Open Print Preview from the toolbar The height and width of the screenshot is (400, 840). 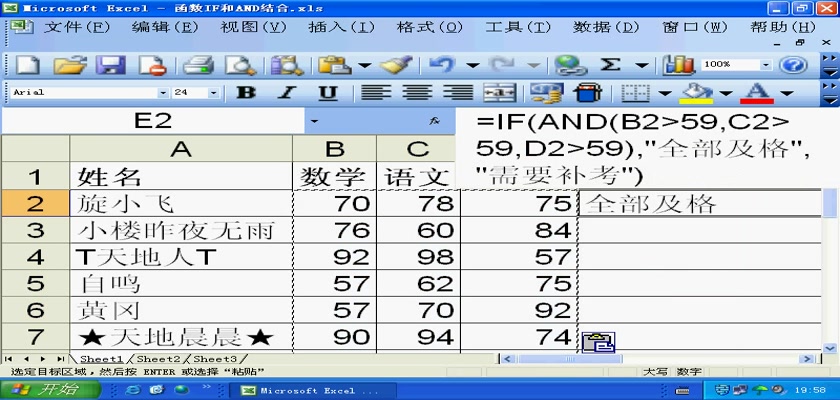[240, 65]
